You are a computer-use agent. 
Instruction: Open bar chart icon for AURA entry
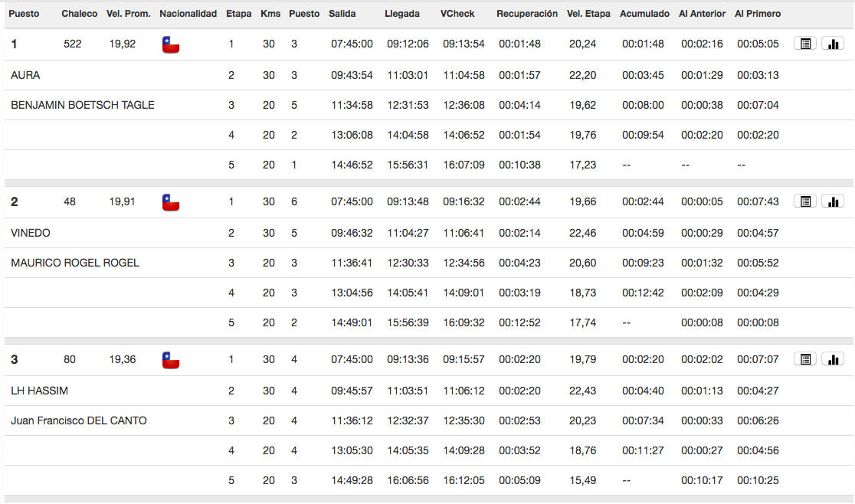[x=834, y=44]
